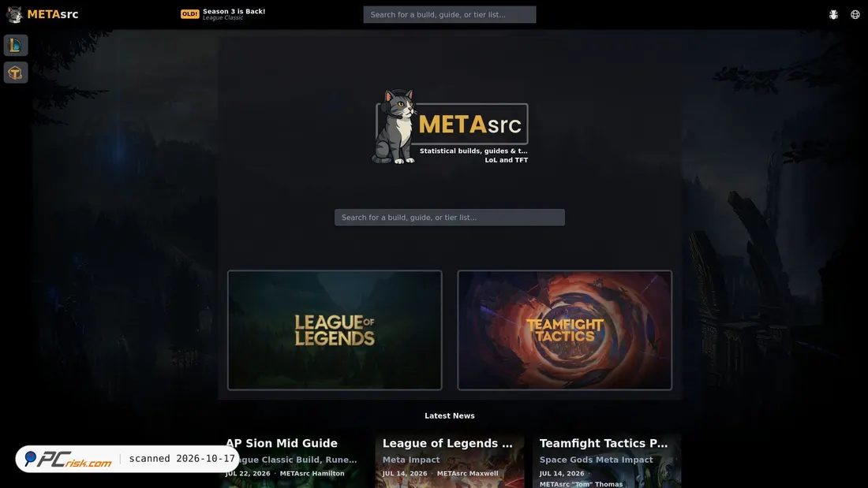This screenshot has width=868, height=488.
Task: Open the language globe icon
Action: (855, 14)
